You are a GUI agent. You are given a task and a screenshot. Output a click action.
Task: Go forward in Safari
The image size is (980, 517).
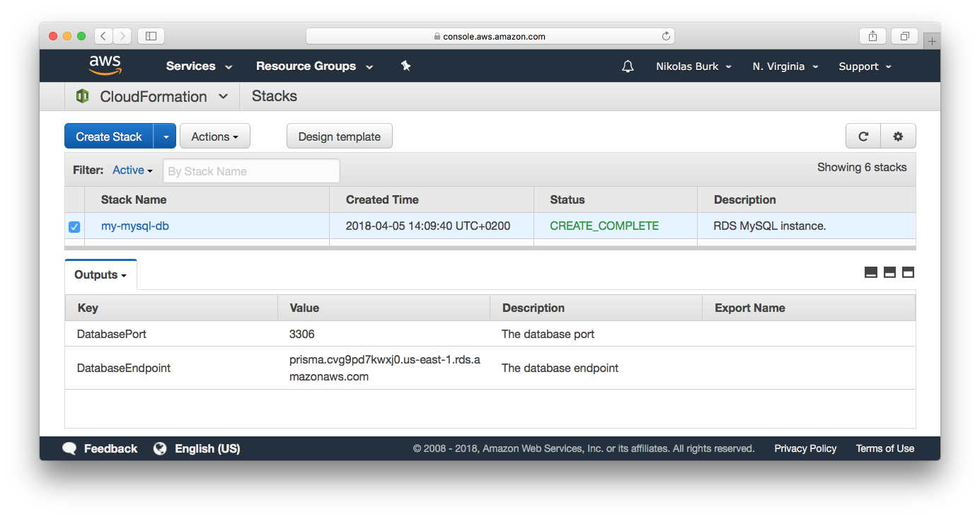coord(122,35)
